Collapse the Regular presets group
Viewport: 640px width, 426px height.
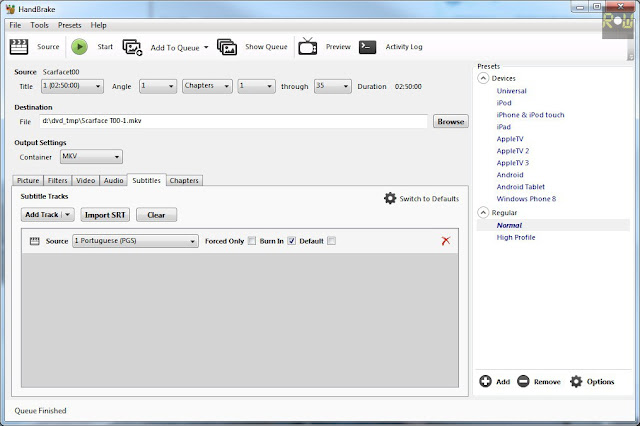[x=483, y=212]
